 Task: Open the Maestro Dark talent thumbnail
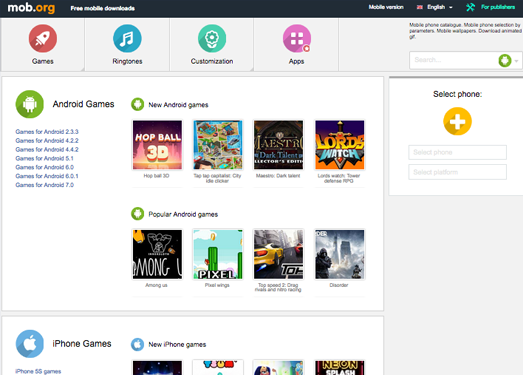(279, 145)
